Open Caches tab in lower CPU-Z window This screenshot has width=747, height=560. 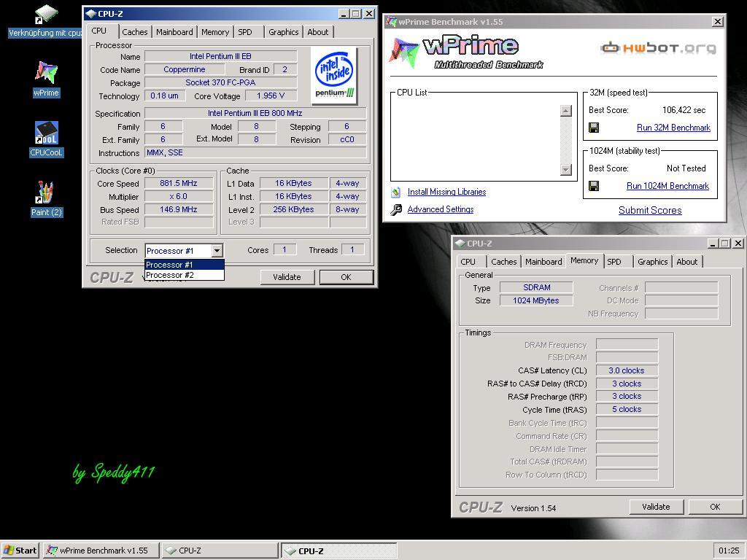coord(503,262)
